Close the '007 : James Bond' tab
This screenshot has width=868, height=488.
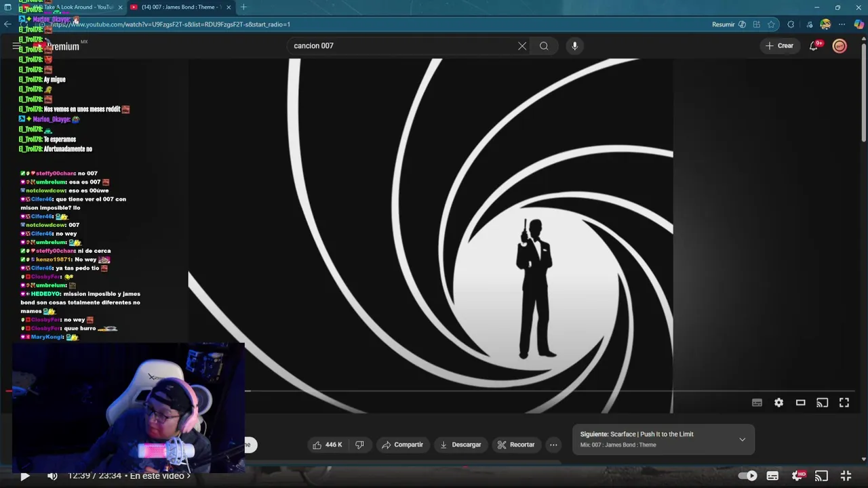click(229, 7)
